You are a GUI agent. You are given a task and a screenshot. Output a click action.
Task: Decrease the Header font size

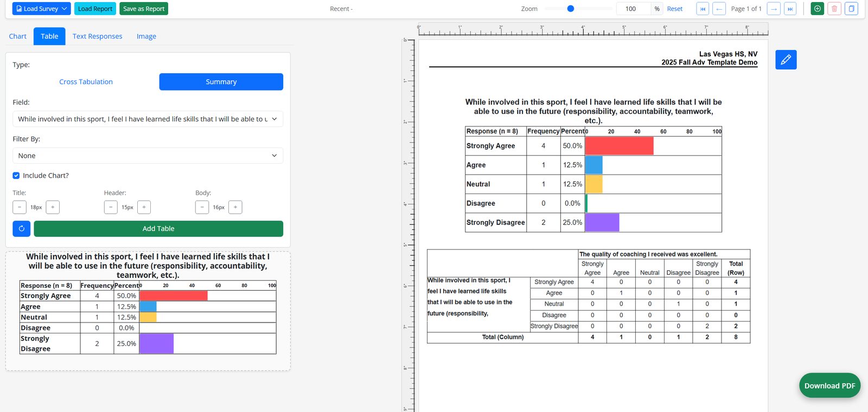point(111,207)
